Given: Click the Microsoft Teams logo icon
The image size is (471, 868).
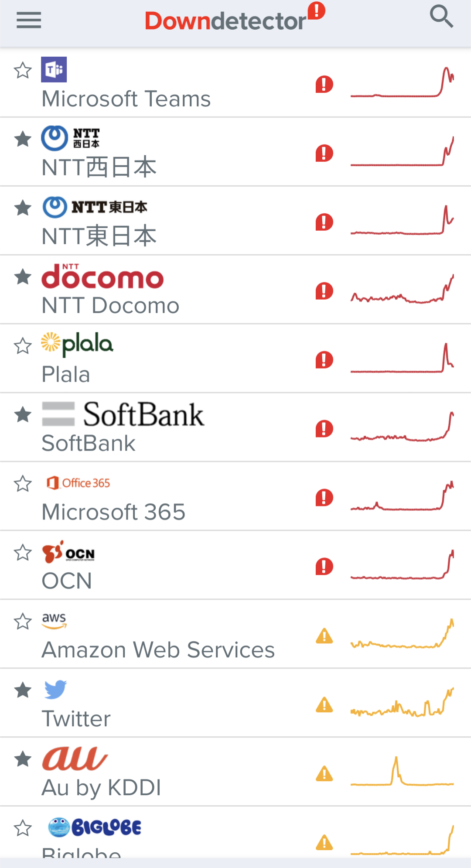Looking at the screenshot, I should (54, 69).
